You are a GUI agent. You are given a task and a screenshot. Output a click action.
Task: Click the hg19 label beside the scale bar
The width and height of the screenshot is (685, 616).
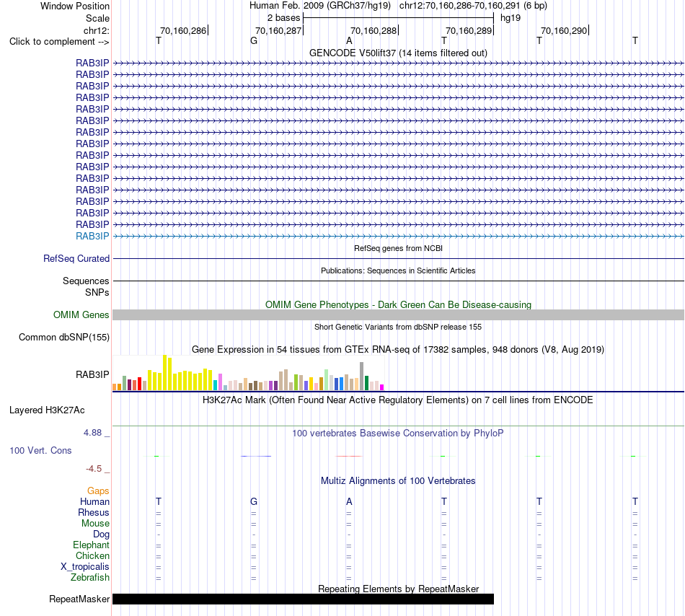511,18
